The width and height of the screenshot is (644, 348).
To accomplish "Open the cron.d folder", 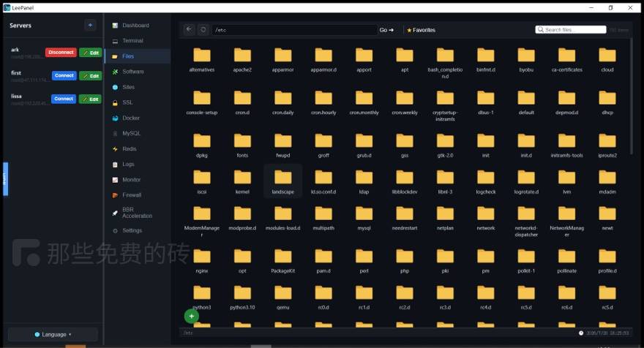I will coord(242,102).
